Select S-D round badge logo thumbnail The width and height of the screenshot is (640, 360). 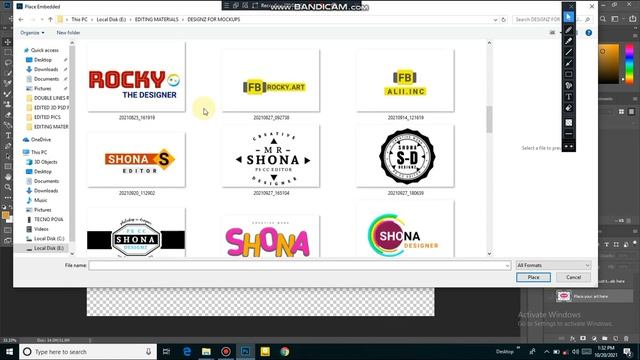pyautogui.click(x=405, y=156)
